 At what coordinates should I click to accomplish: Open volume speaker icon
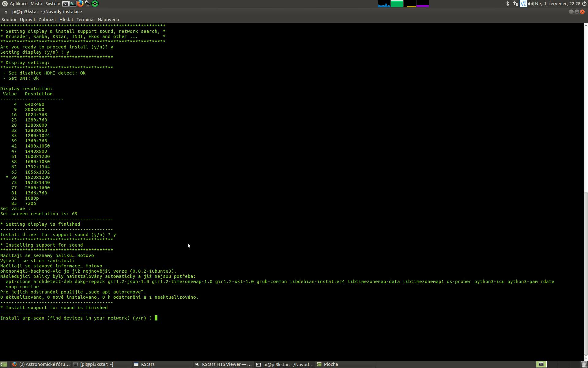pyautogui.click(x=530, y=4)
